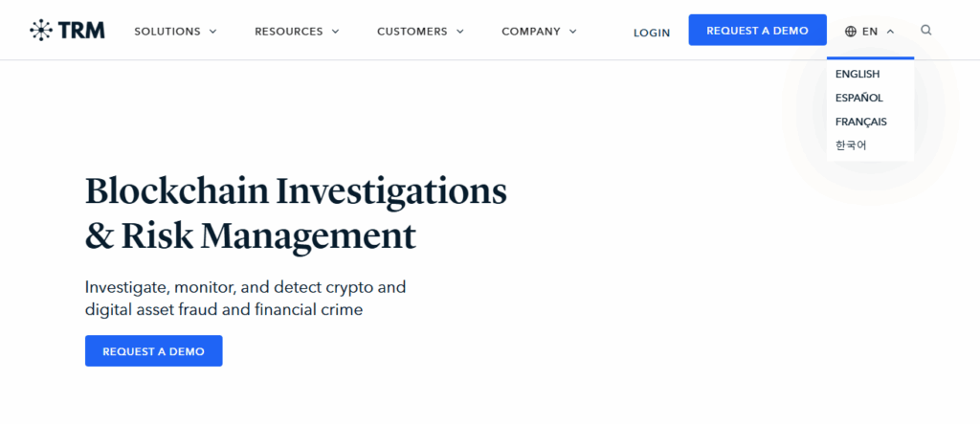This screenshot has width=980, height=424.
Task: Click Request a Demo below hero text
Action: pos(154,351)
